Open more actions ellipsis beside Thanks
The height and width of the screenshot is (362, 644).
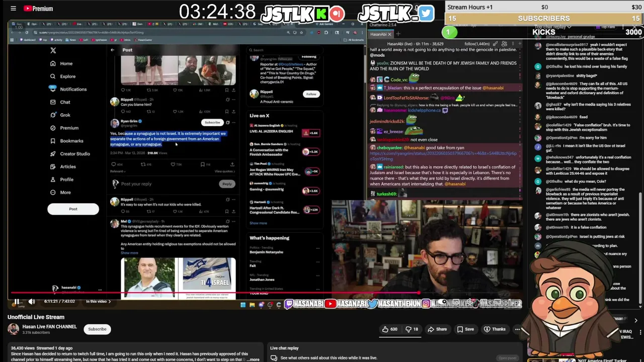(517, 329)
